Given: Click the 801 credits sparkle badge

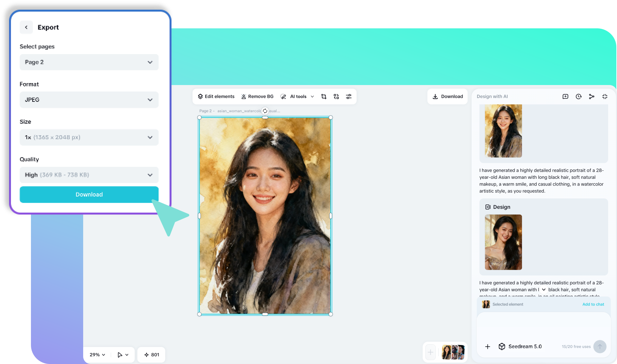Looking at the screenshot, I should coord(151,354).
